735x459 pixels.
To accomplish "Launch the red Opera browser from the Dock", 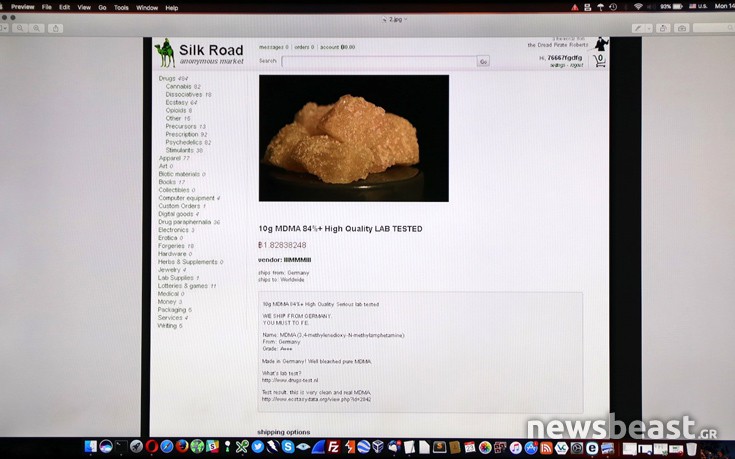I will click(x=150, y=446).
